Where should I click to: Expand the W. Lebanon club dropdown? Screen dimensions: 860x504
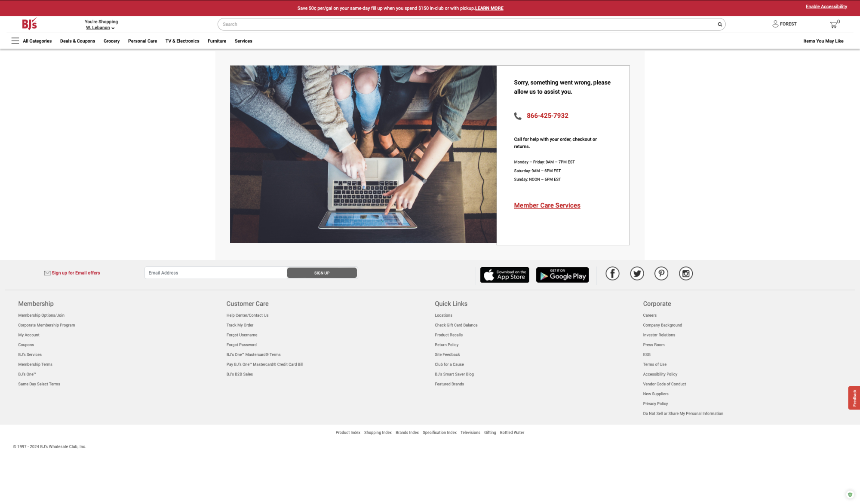point(100,28)
